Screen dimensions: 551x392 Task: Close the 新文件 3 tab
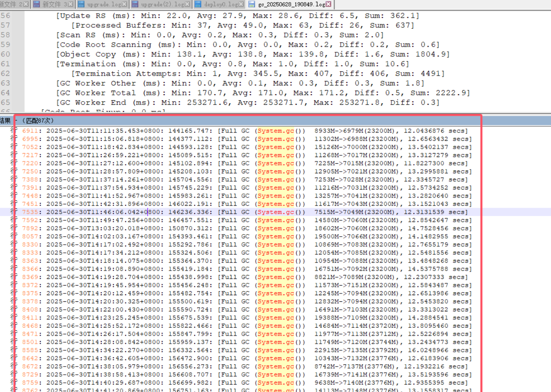[x=70, y=4]
